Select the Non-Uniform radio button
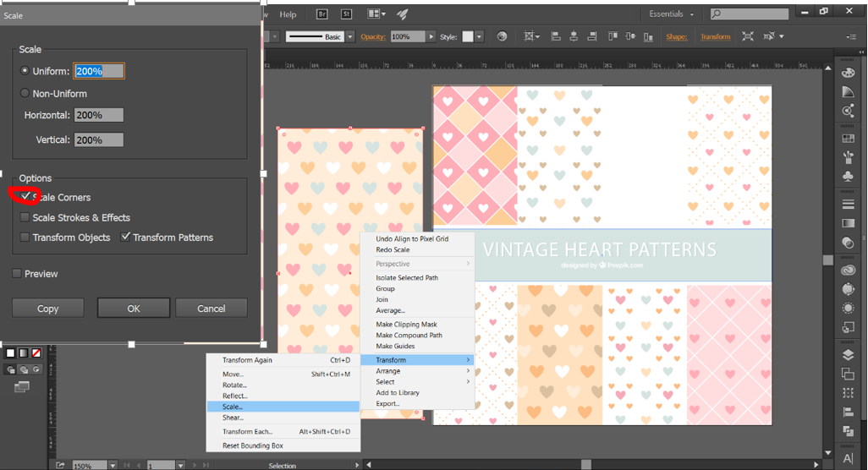The width and height of the screenshot is (868, 470). (25, 94)
